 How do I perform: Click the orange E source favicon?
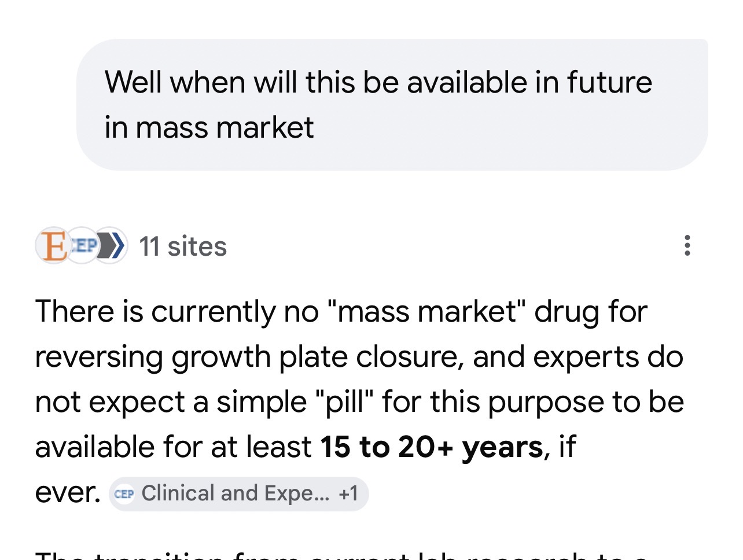click(x=52, y=245)
